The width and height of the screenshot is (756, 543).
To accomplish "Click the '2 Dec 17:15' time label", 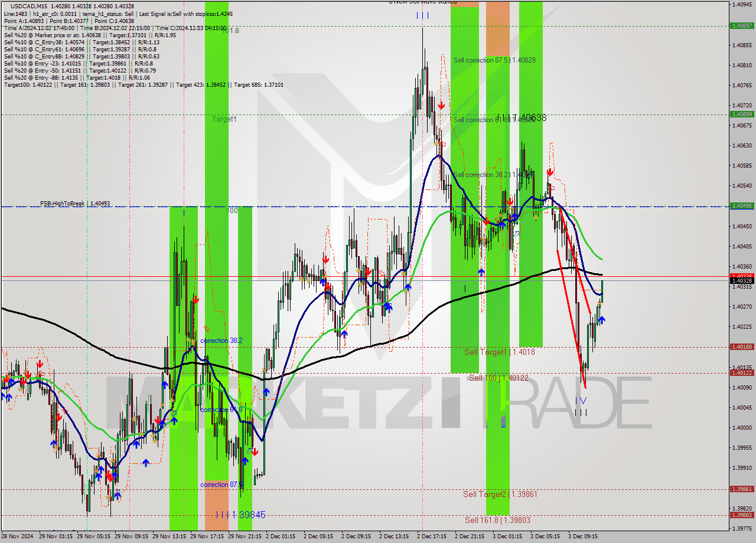I will pos(432,537).
